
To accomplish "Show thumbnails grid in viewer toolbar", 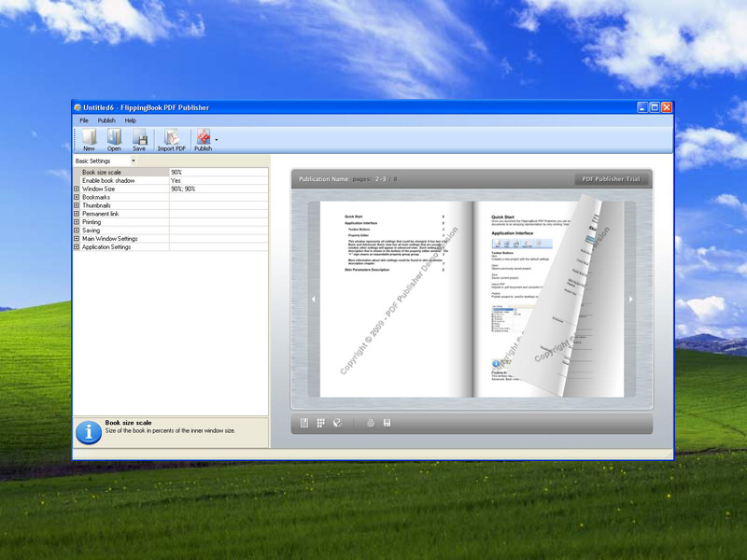I will tap(320, 423).
